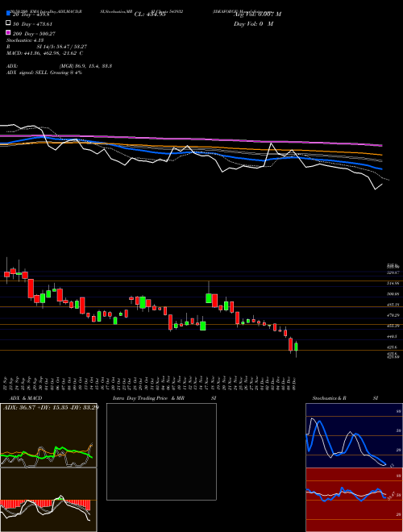The image size is (403, 532).
Task: Click the Avg Vol 0.007 M text
Action: coord(257,15)
